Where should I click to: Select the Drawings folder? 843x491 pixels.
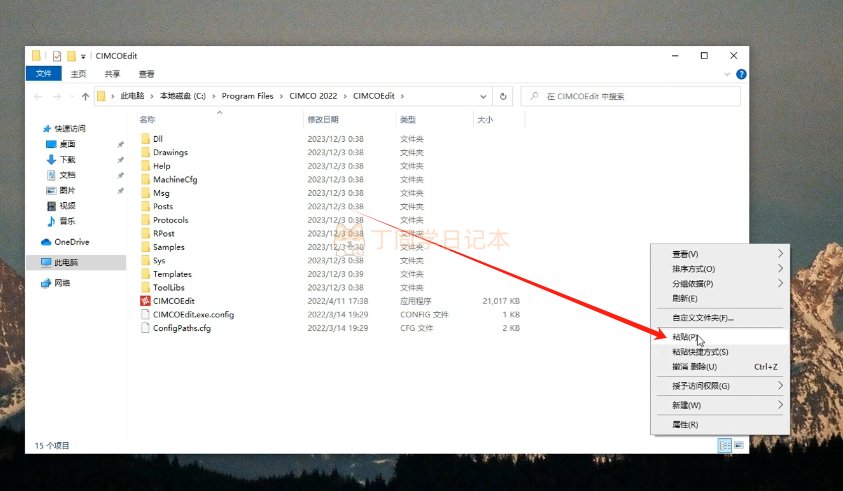[170, 152]
